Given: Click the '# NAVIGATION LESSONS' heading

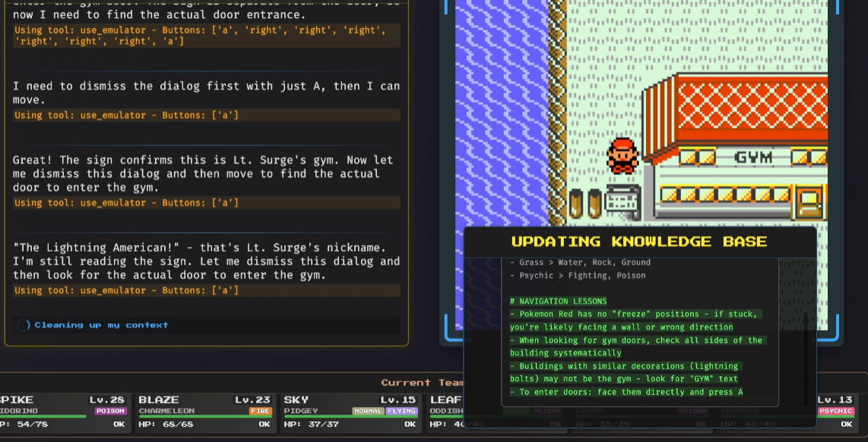Looking at the screenshot, I should pos(558,301).
